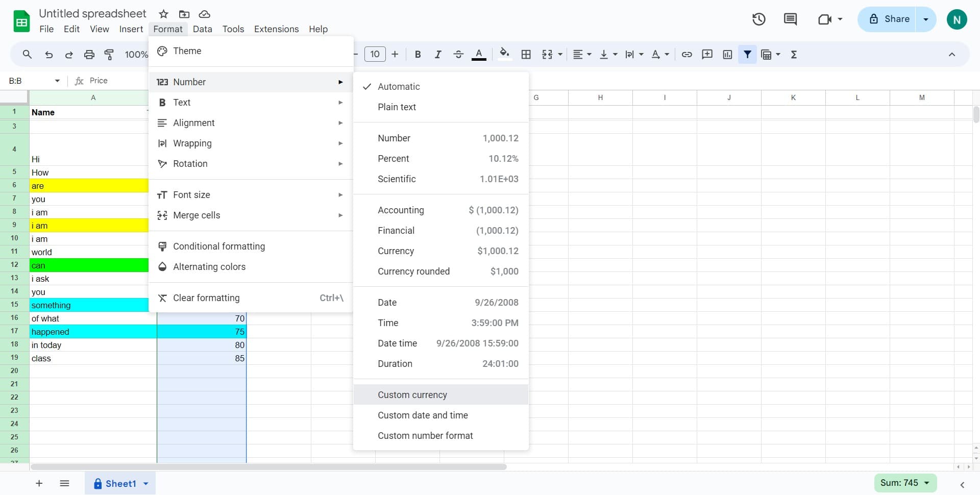Click the Share button
The height and width of the screenshot is (495, 980).
(894, 19)
